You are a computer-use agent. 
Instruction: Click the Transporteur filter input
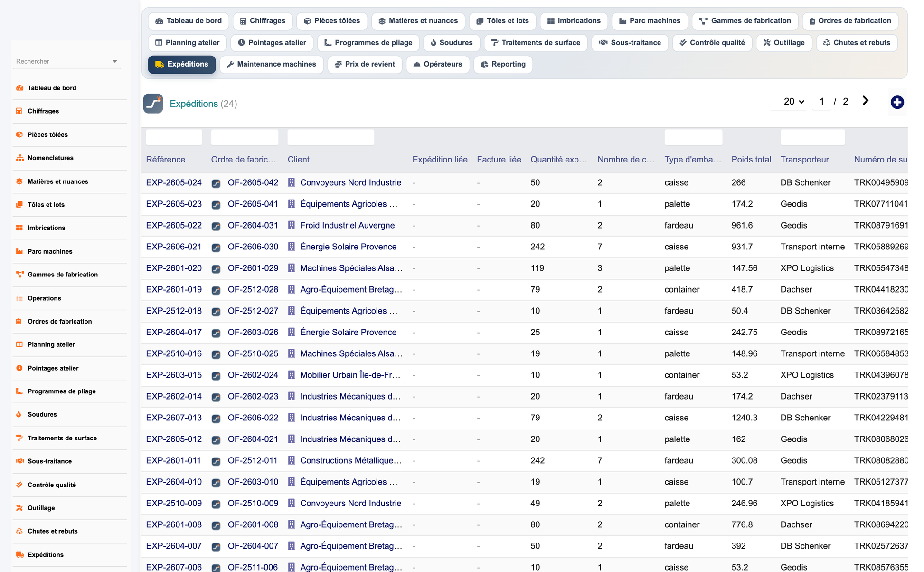click(x=812, y=137)
